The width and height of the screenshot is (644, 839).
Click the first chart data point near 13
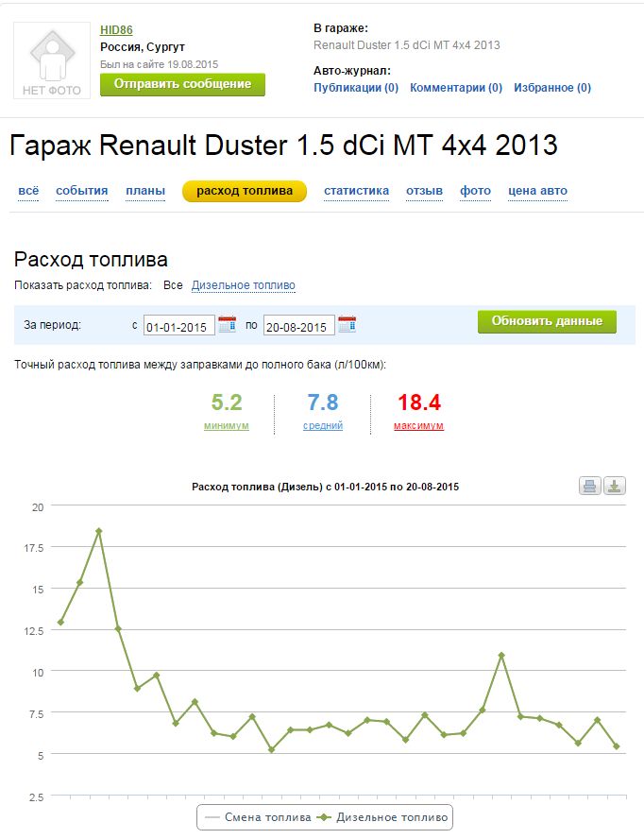(x=60, y=622)
